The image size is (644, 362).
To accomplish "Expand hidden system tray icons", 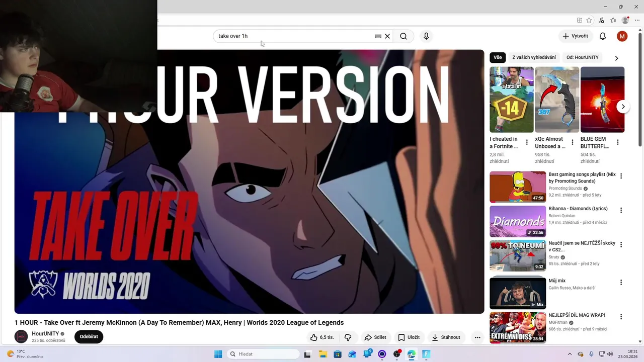I will coord(570,354).
